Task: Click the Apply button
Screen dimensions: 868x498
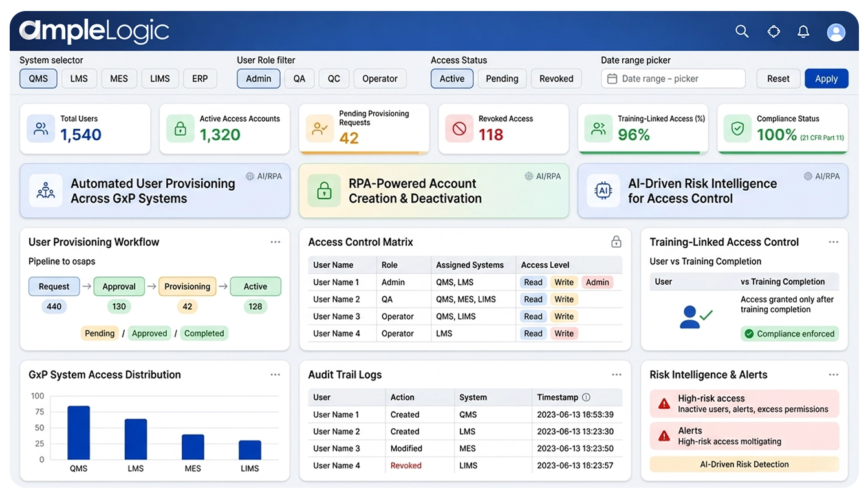Action: point(826,78)
